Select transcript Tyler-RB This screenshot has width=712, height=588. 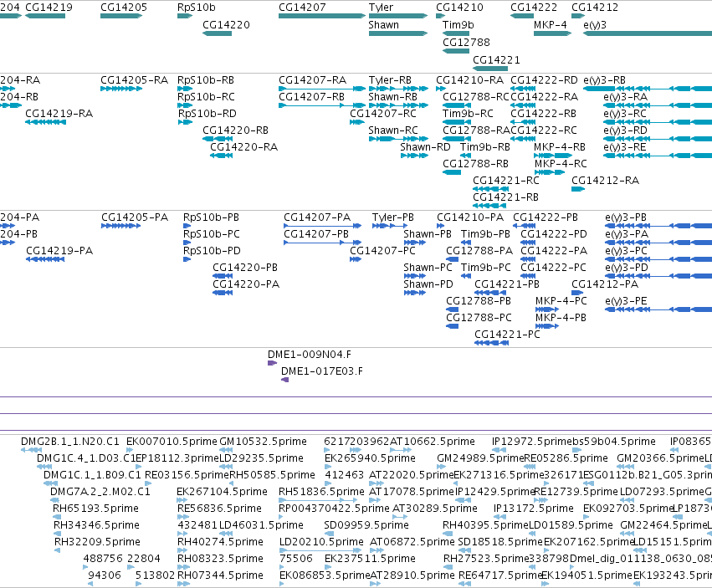point(390,80)
